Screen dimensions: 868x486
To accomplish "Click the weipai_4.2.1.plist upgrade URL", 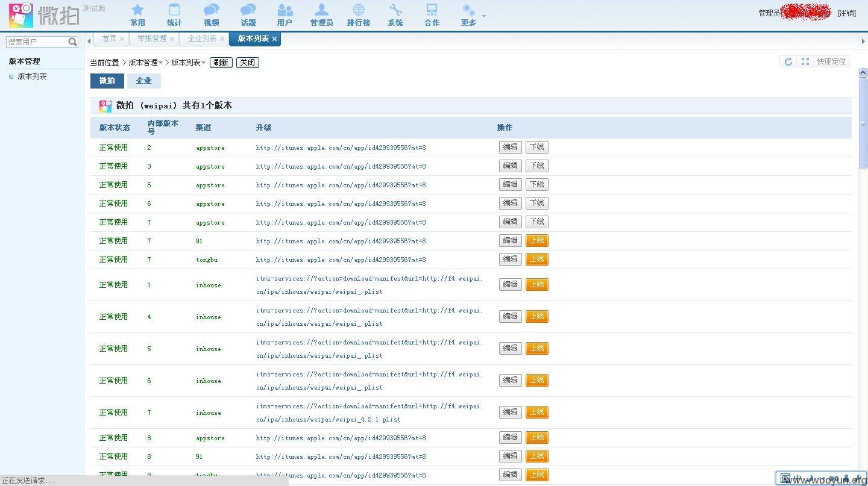I will [x=369, y=413].
